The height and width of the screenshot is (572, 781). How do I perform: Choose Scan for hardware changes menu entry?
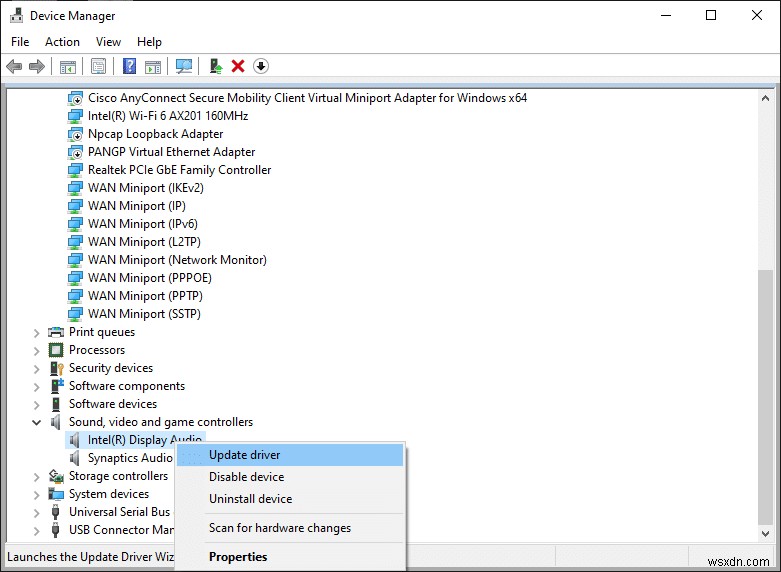(x=290, y=528)
